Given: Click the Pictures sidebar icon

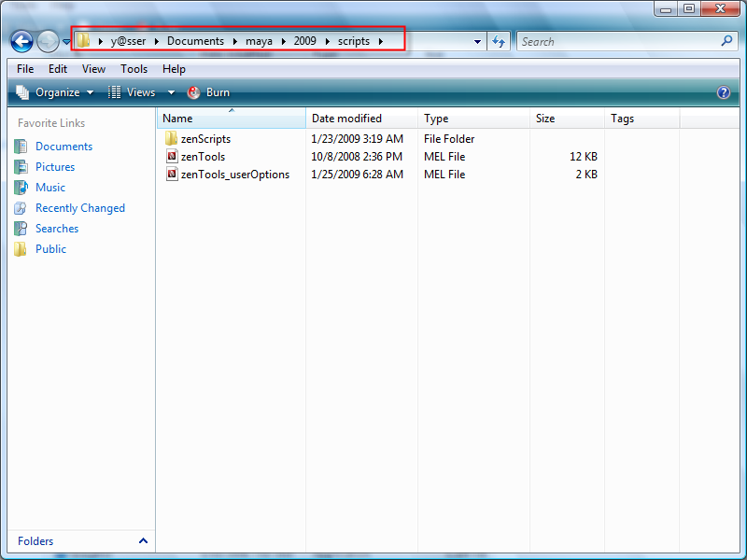Looking at the screenshot, I should pyautogui.click(x=21, y=167).
